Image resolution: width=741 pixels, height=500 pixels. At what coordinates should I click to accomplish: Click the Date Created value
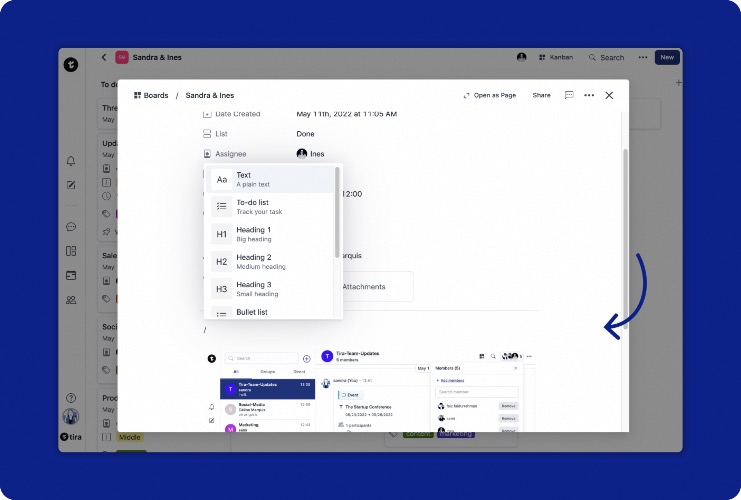(x=346, y=114)
